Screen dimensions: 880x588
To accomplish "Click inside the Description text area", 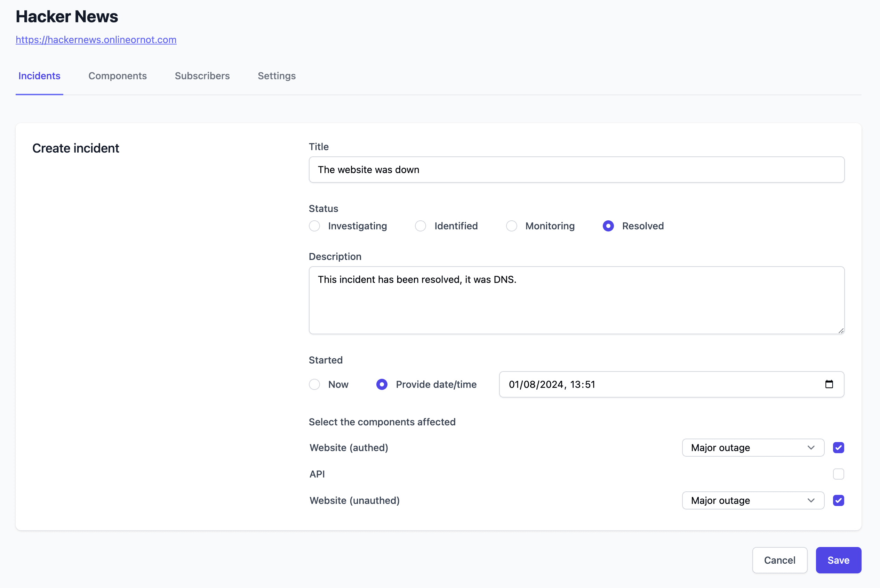I will [576, 300].
